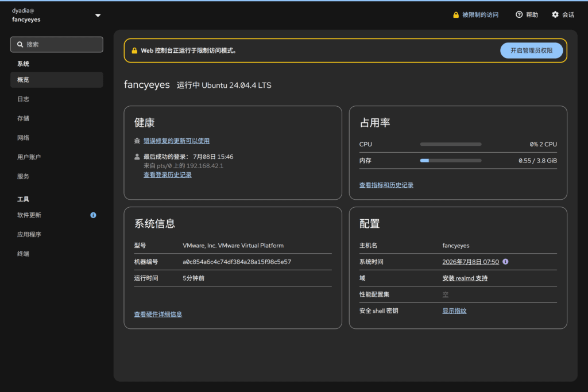Click the 显示指纹 link

point(454,311)
